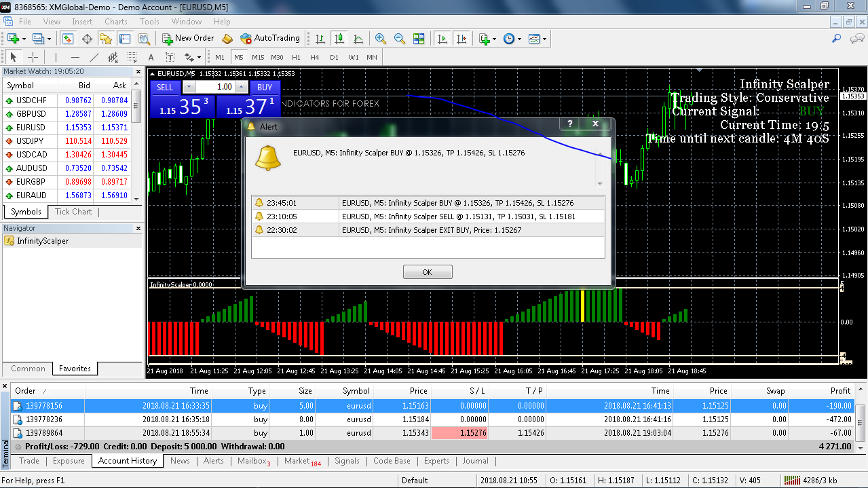Switch timeframe to M15
The height and width of the screenshot is (488, 868).
click(x=258, y=57)
